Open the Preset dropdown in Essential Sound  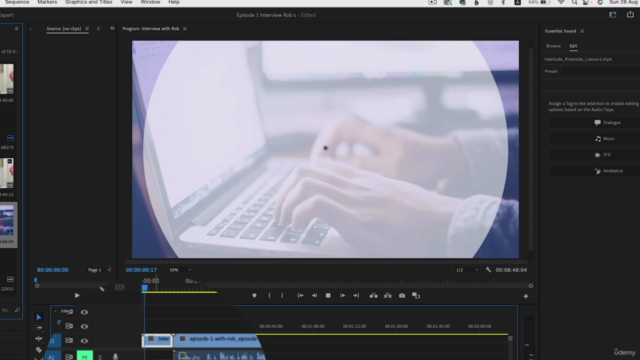coord(601,71)
